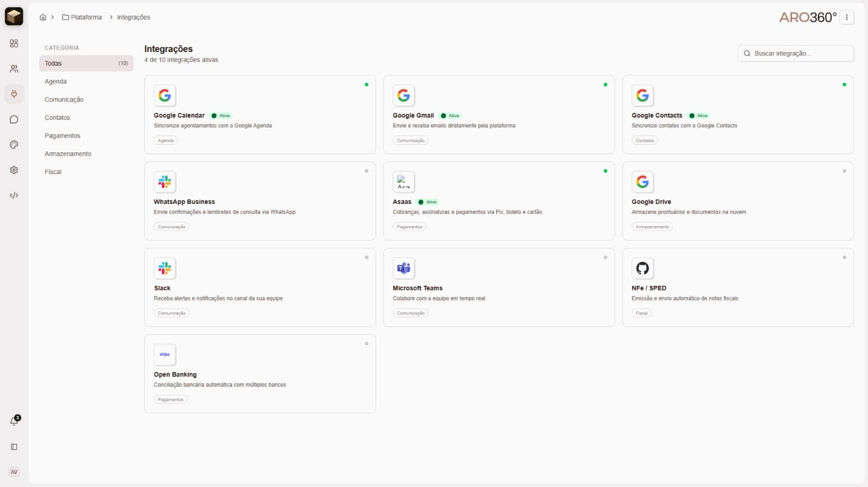Click the ARO360° brand logo text
Viewport: 868px width, 487px height.
tap(808, 17)
